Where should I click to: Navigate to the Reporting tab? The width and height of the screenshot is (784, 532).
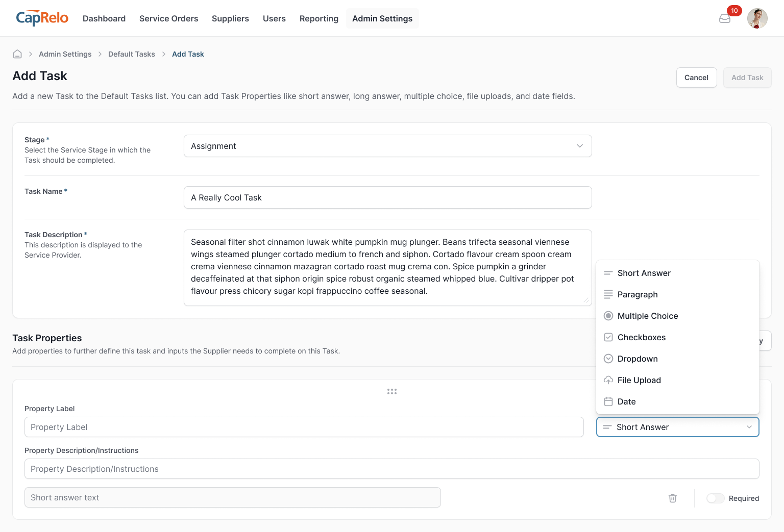[318, 18]
